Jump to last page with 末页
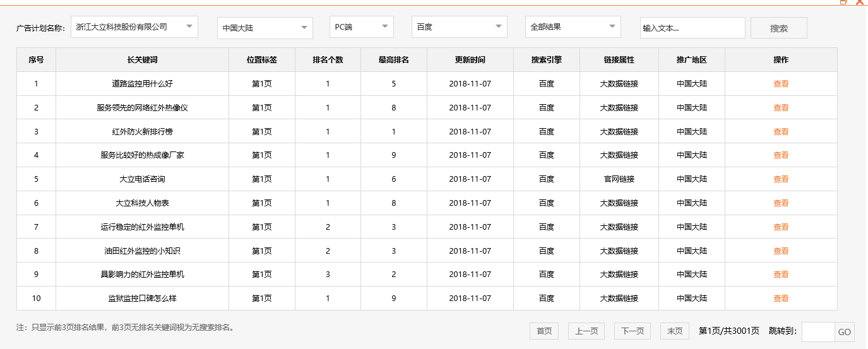Screen dimensions: 868x349 tap(675, 331)
